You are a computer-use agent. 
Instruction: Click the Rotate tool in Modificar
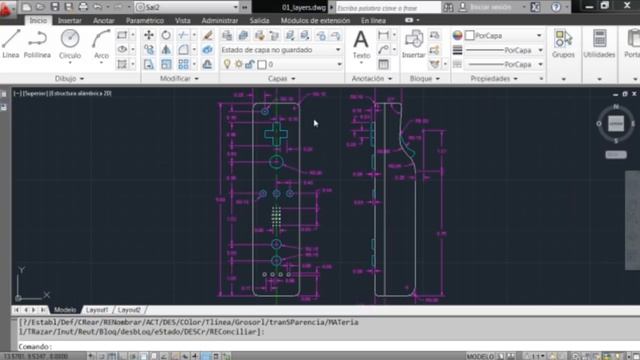(x=166, y=35)
